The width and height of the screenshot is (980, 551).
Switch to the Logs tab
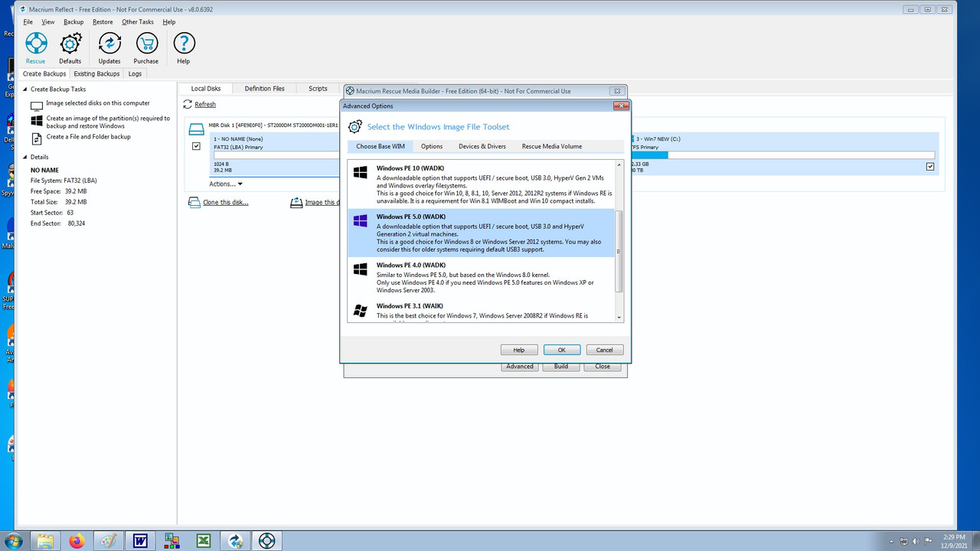coord(135,74)
